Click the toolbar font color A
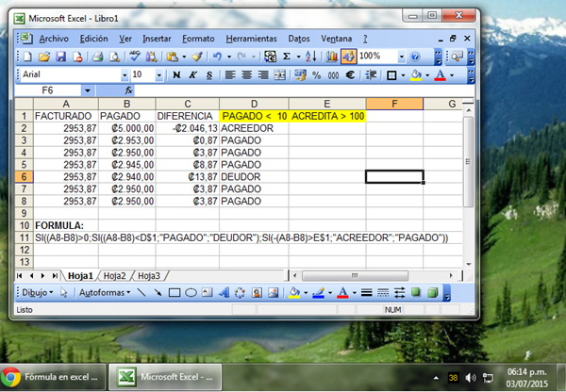The image size is (566, 392). click(440, 75)
